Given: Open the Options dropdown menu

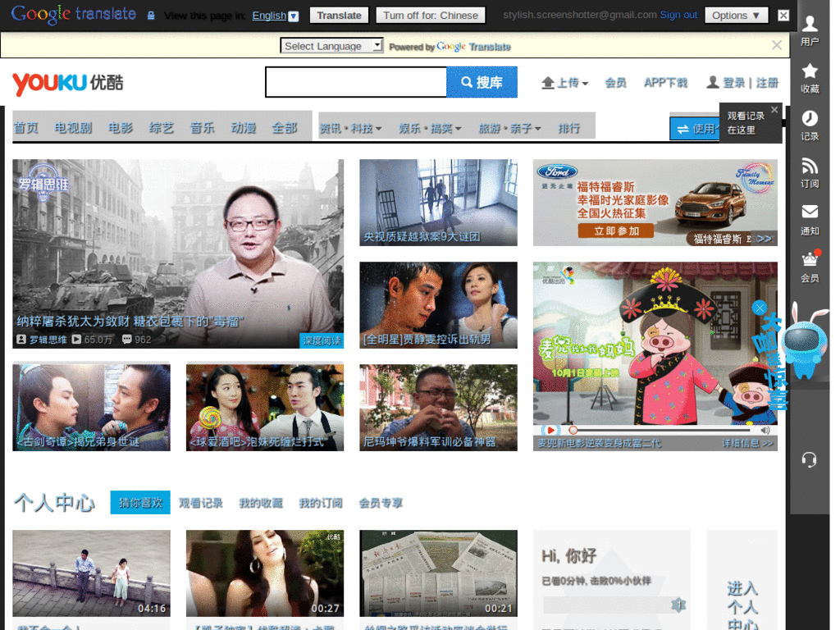Looking at the screenshot, I should click(736, 15).
